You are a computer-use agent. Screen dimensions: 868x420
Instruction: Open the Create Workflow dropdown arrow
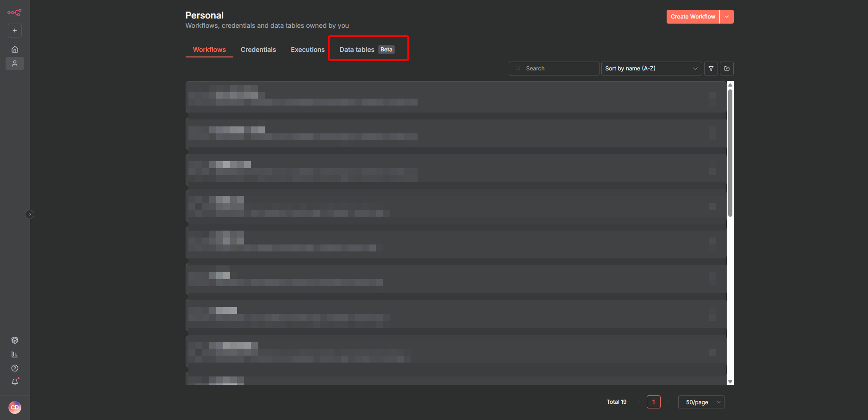point(727,17)
